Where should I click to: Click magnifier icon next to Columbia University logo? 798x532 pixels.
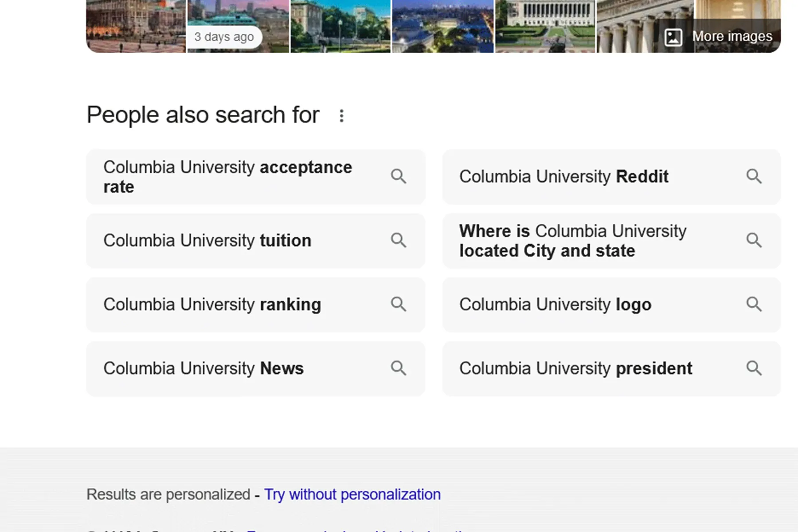[754, 304]
